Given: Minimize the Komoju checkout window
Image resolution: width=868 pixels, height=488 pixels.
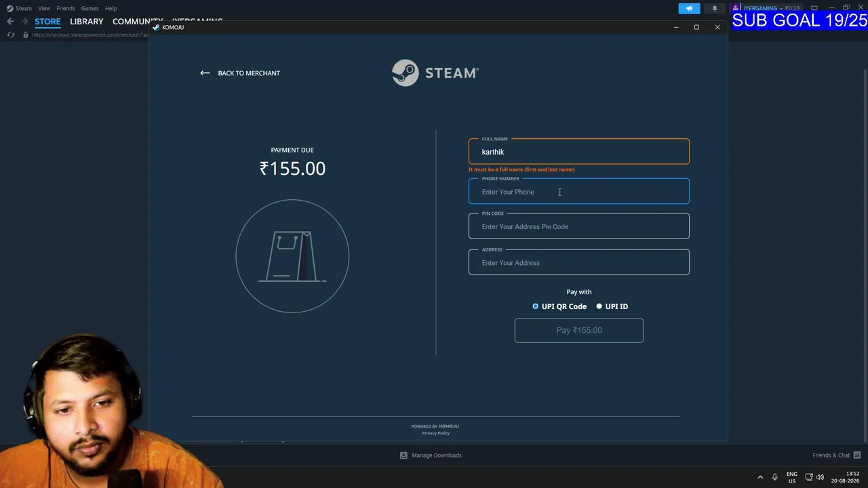Looking at the screenshot, I should (675, 27).
